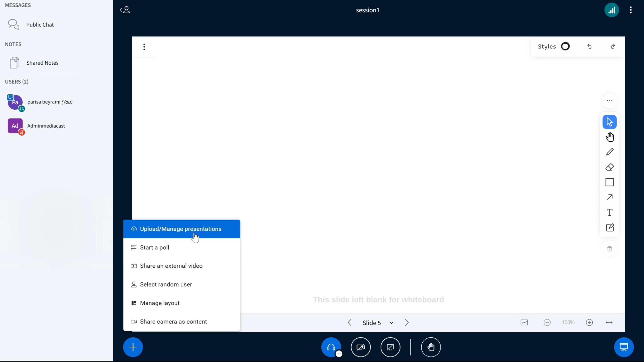
Task: Click the trash delete icon
Action: [610, 249]
